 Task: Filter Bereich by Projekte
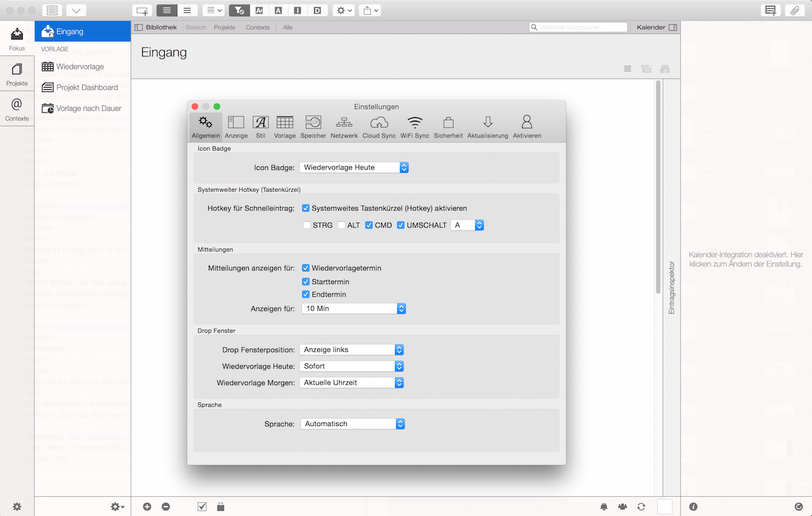[x=224, y=27]
